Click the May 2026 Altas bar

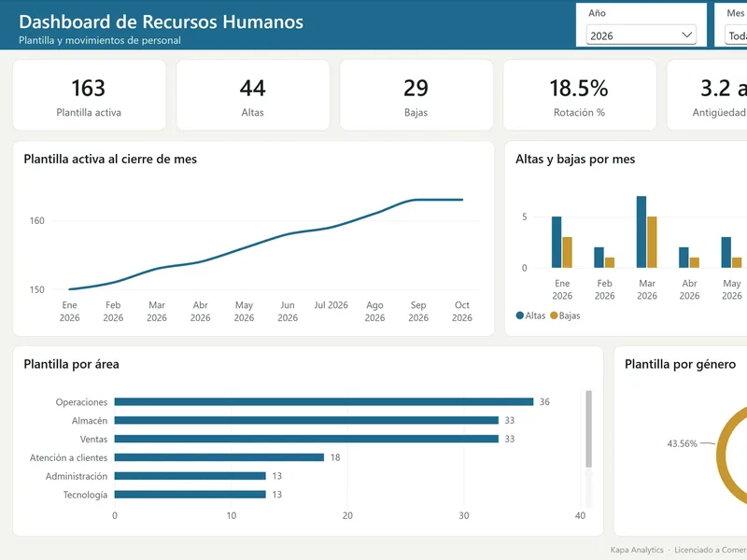click(x=726, y=252)
